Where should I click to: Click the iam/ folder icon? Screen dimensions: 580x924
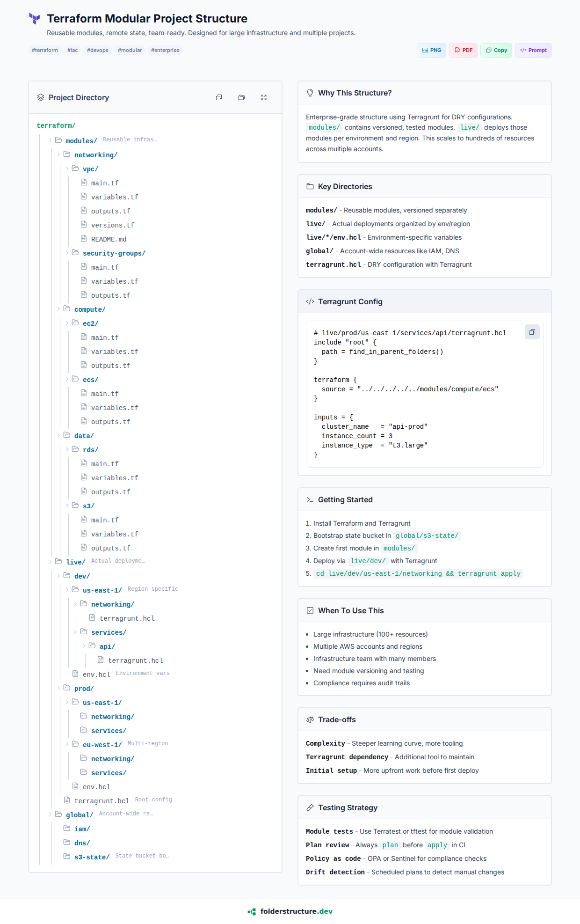[x=67, y=829]
